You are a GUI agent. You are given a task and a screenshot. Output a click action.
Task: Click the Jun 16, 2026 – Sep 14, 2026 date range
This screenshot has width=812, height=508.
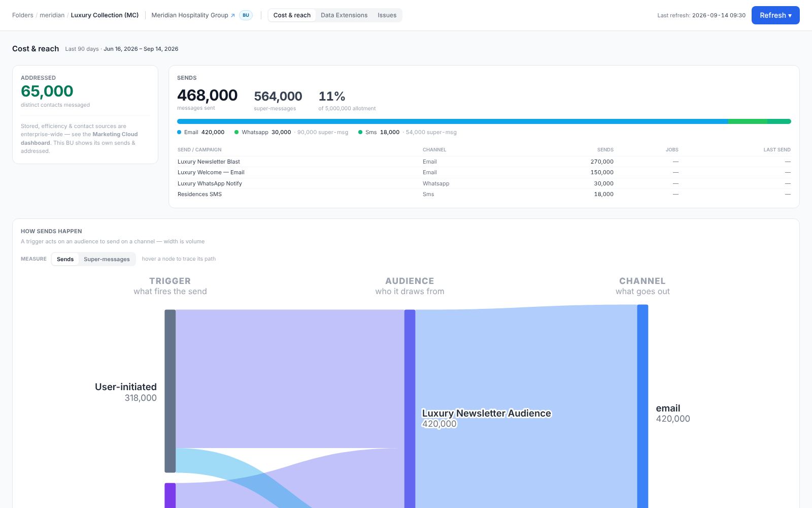pos(141,49)
